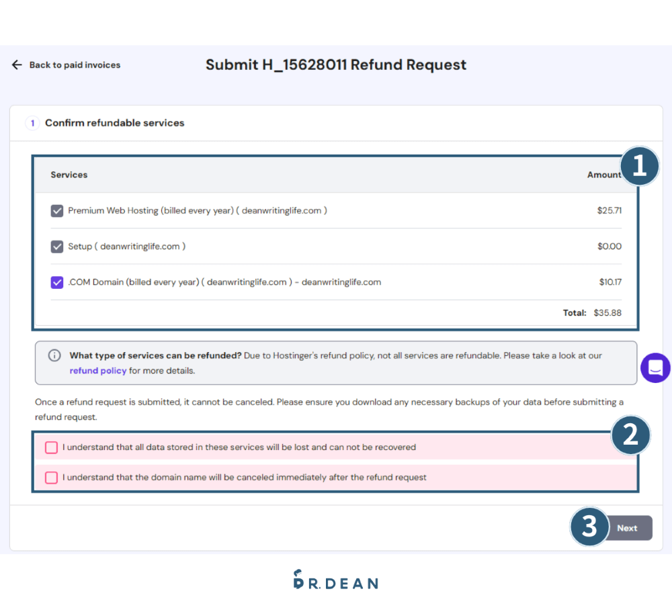Select the Total $35.88 amount
672x616 pixels.
tap(607, 313)
